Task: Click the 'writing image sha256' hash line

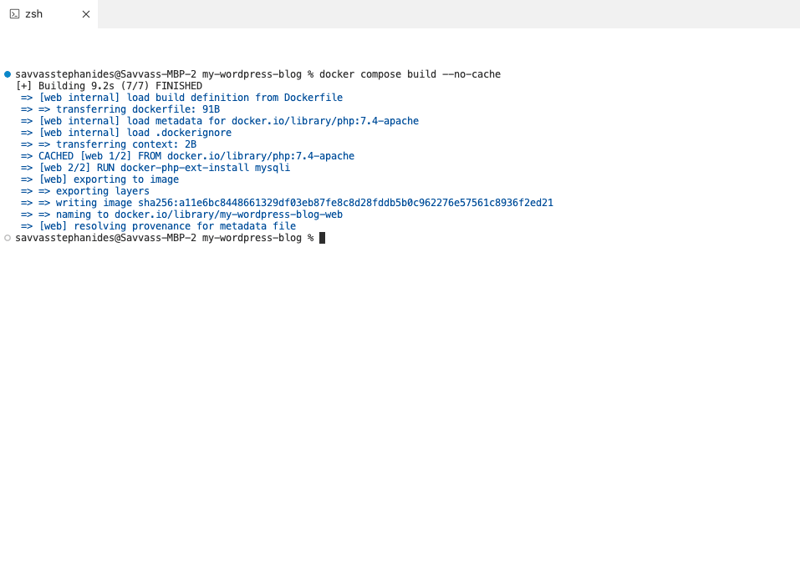Action: (x=287, y=204)
